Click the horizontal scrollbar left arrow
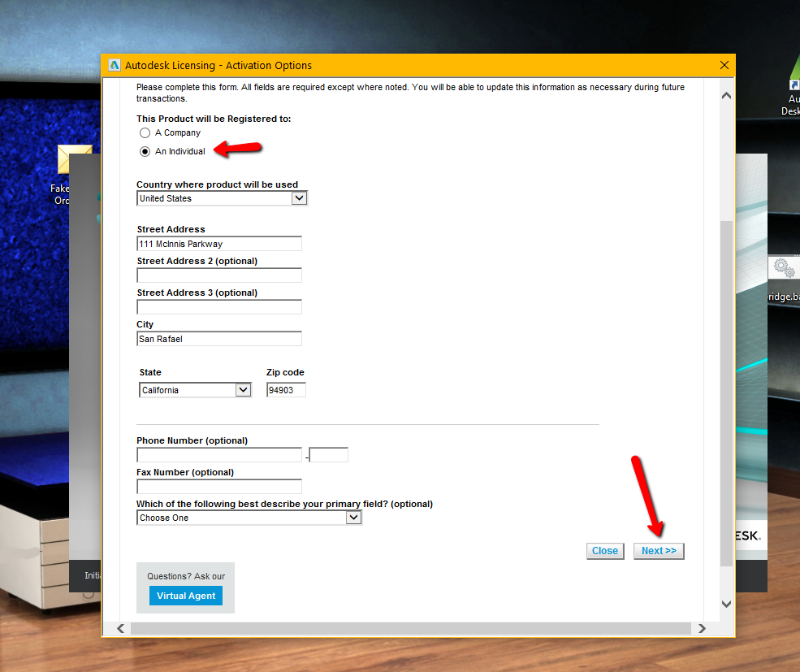Screen dimensions: 800x672 tap(120, 629)
